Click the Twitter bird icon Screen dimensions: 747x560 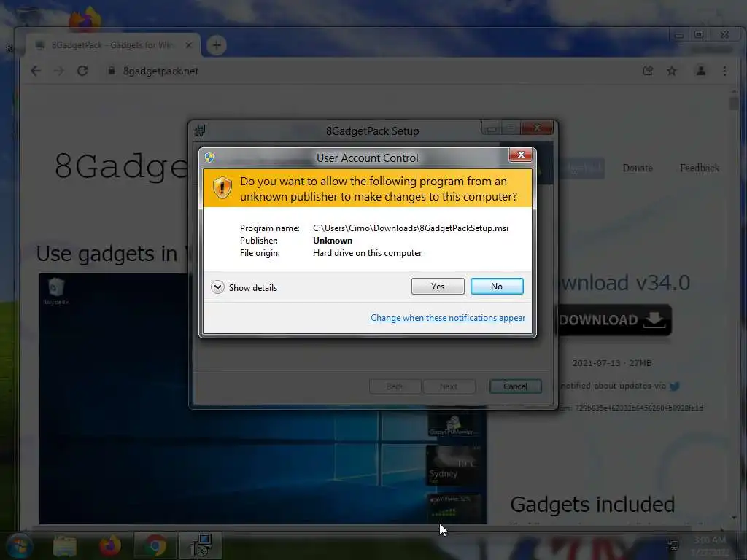[675, 386]
